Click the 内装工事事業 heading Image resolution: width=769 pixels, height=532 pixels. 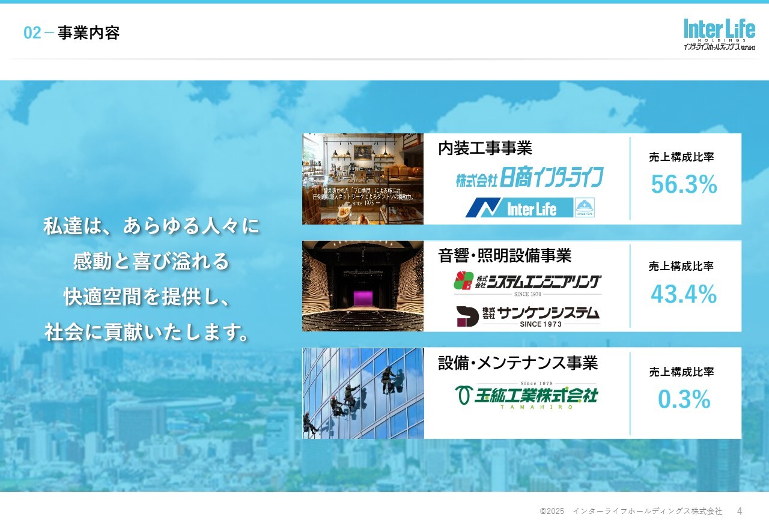485,148
